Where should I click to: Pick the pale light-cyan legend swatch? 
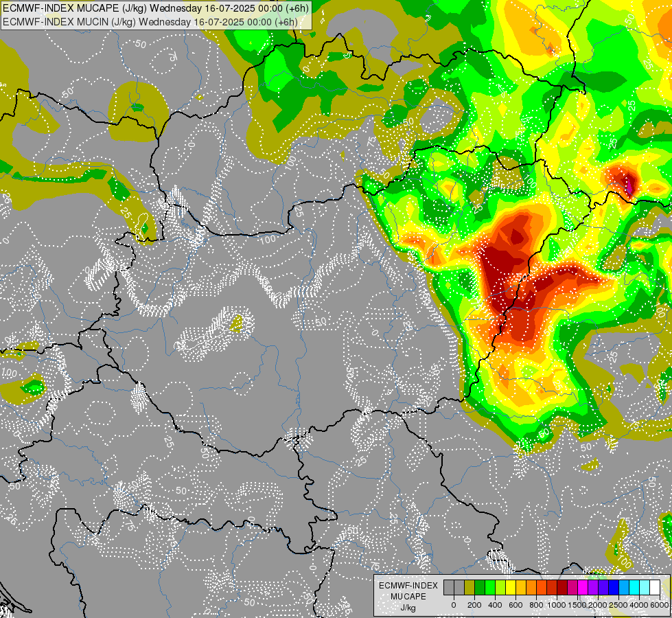645,587
